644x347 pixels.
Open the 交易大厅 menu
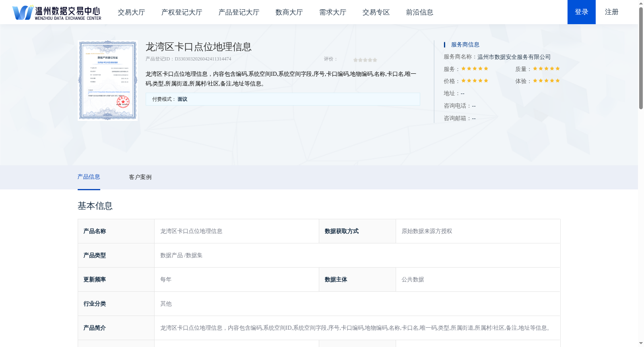click(131, 12)
